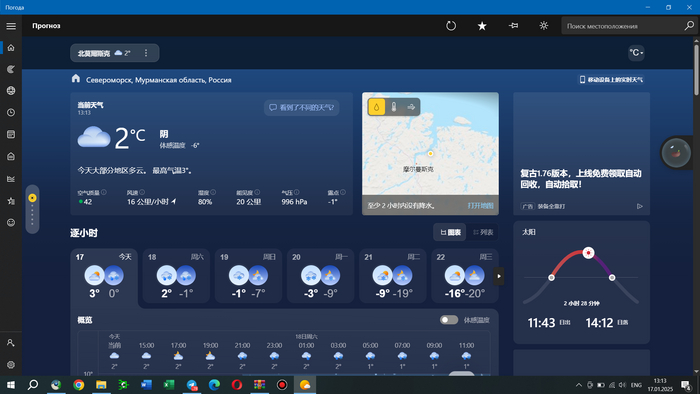Screen dimensions: 700x394
Task: Select day card 20 周一
Action: click(321, 276)
